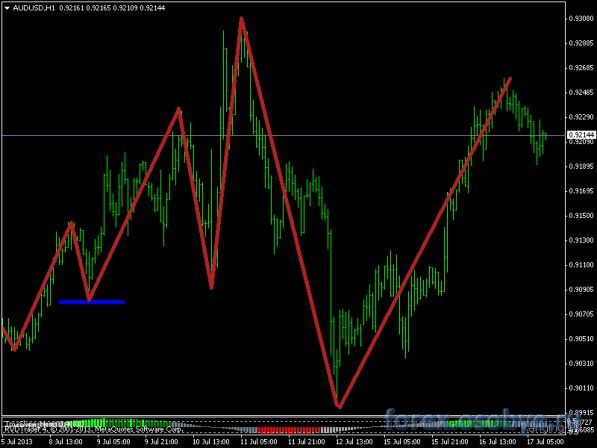The width and height of the screenshot is (597, 448).
Task: Click the AUDUSD,H1 chart title text
Action: (x=34, y=8)
